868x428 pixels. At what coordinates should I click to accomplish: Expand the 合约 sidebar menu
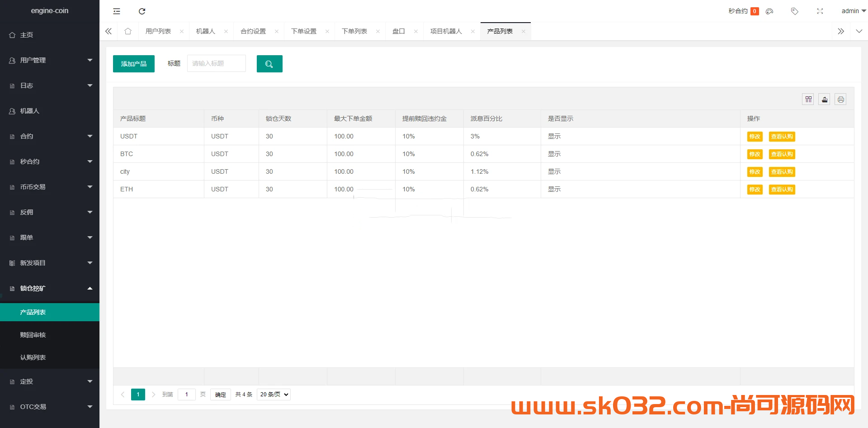(50, 136)
